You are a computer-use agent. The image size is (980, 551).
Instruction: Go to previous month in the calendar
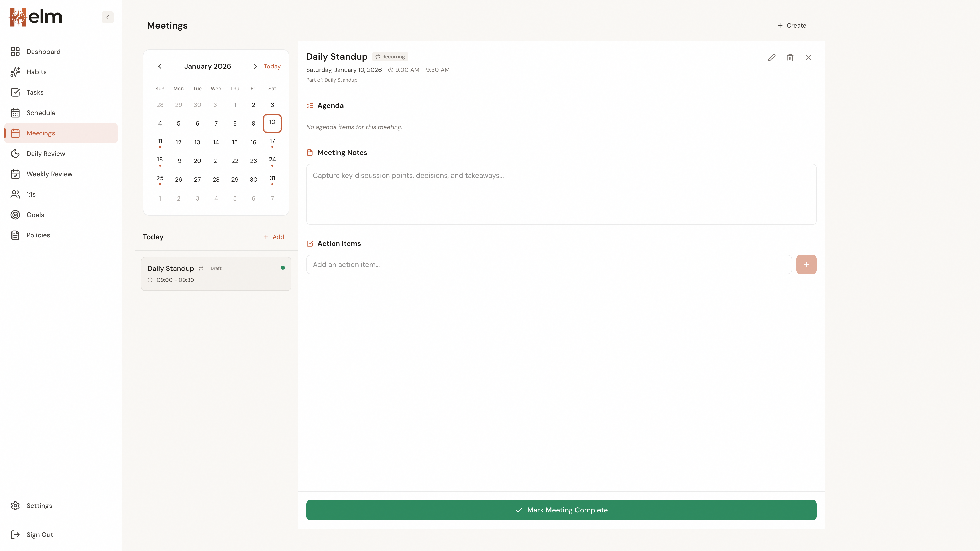160,66
